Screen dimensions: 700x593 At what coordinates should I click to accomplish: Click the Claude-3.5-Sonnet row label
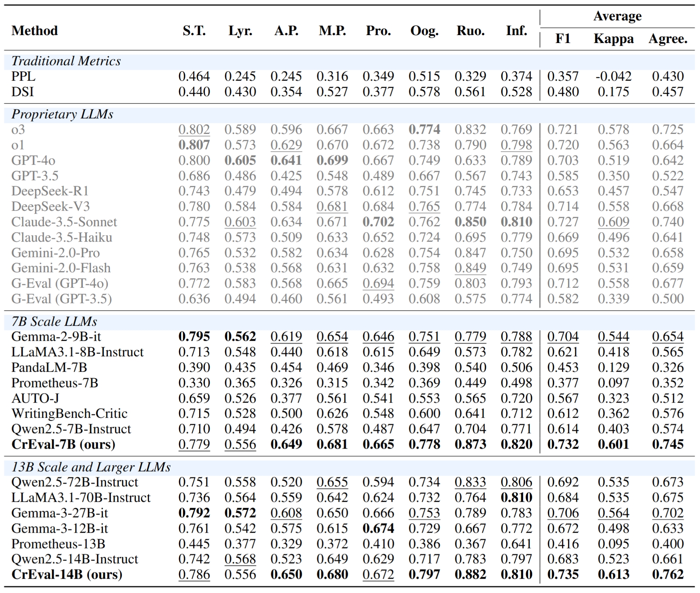[x=64, y=222]
